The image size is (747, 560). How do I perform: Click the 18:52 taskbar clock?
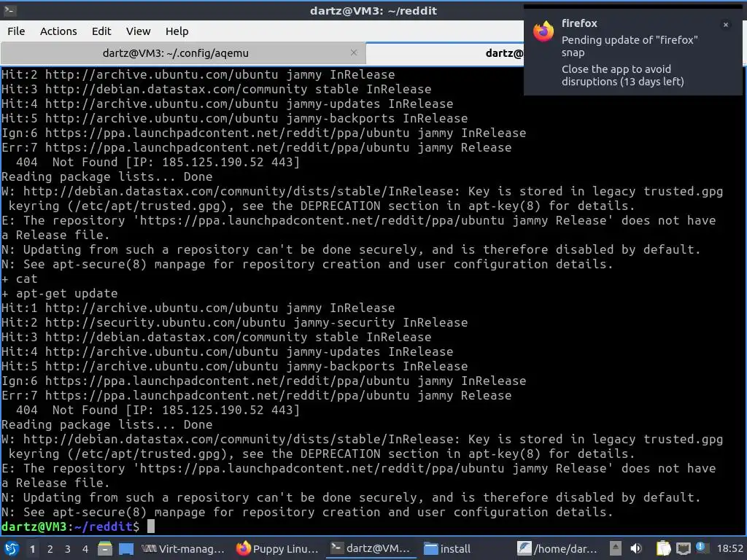(x=729, y=548)
